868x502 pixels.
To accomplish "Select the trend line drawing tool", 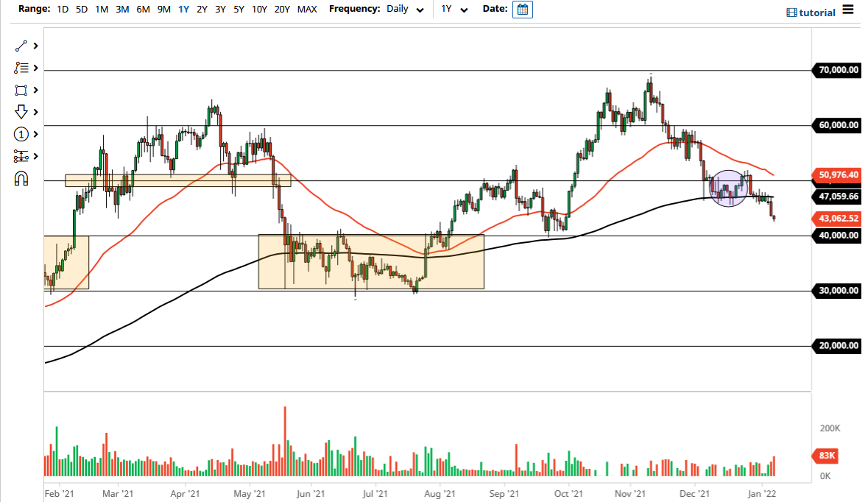I will point(21,46).
